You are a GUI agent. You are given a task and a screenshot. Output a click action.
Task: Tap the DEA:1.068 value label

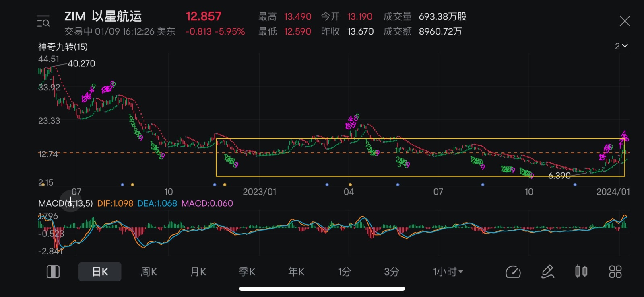tap(157, 203)
